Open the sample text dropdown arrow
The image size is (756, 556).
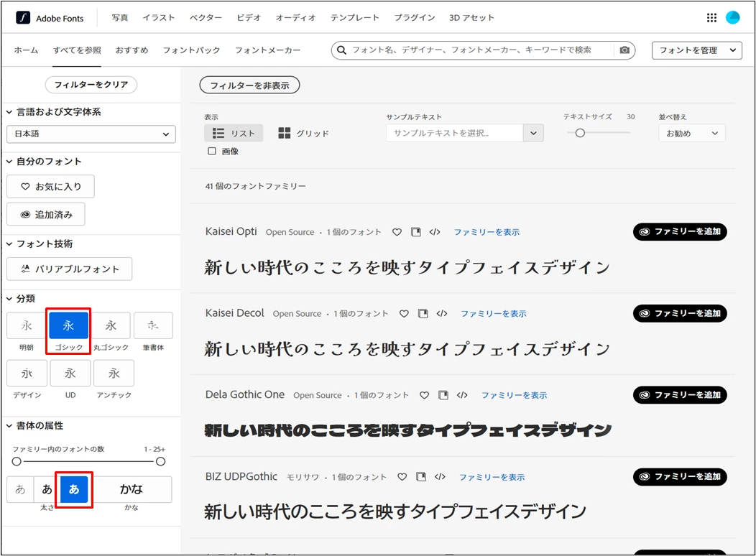(533, 134)
